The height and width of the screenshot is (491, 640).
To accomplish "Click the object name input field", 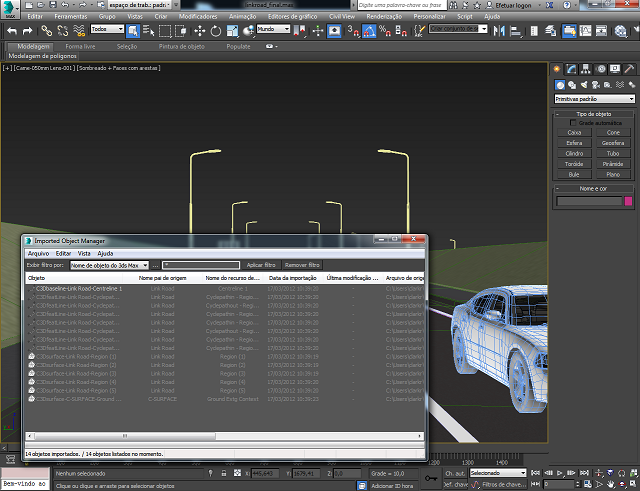I will 588,202.
